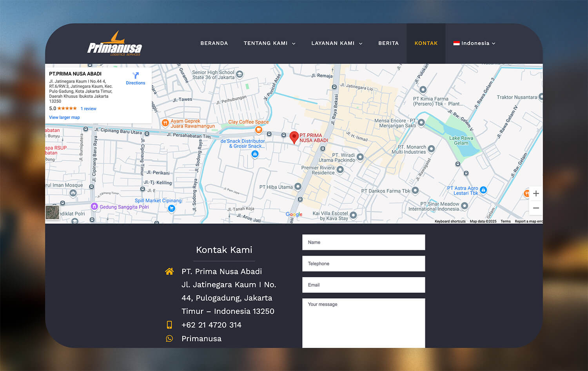
Task: Click the Directions arrow icon
Action: coord(136,75)
